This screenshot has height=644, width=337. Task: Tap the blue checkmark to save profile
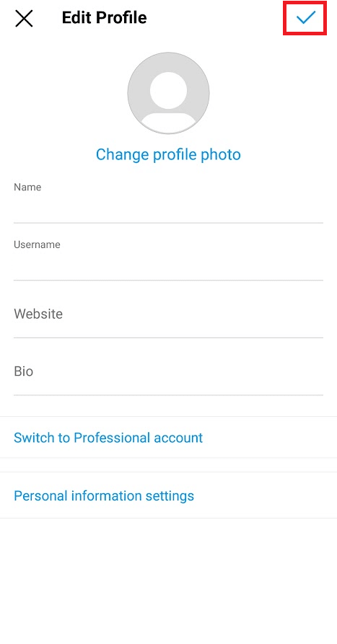click(306, 17)
